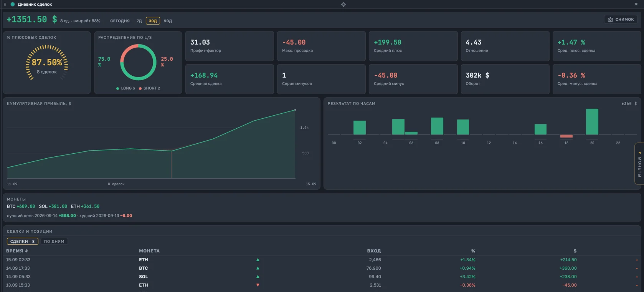Click the green bar at hour 02

pyautogui.click(x=360, y=128)
